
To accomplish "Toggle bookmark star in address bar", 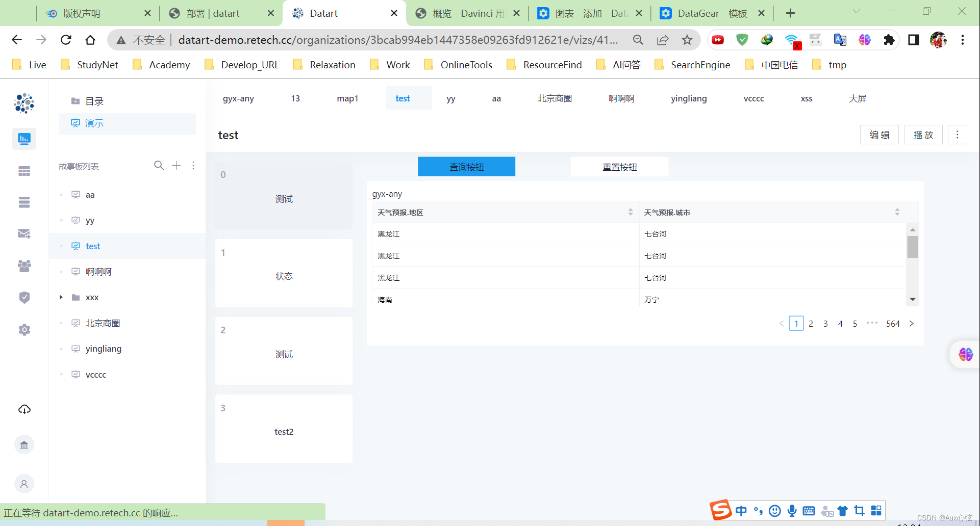I will (x=687, y=40).
